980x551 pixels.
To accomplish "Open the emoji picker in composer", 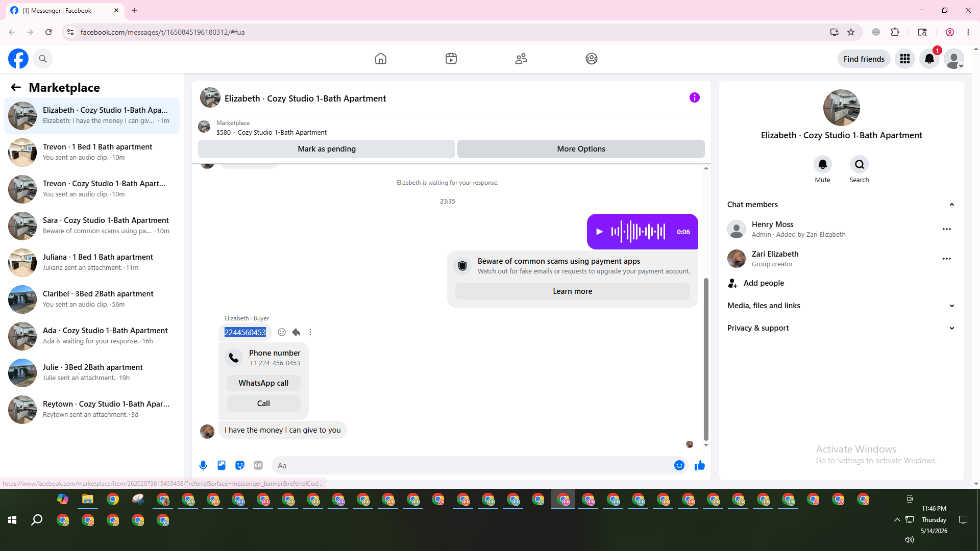I will [679, 465].
